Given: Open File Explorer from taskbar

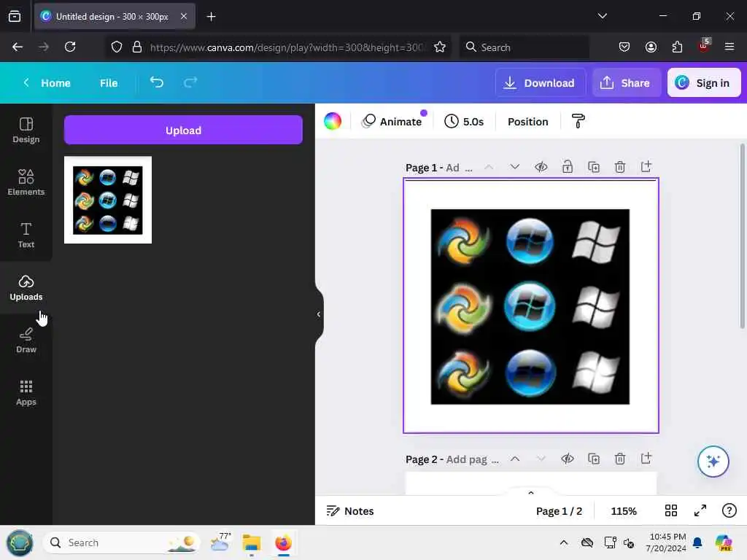Looking at the screenshot, I should point(251,542).
